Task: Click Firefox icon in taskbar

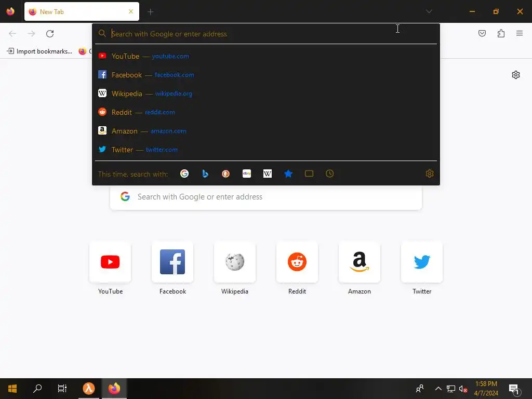Action: click(114, 389)
